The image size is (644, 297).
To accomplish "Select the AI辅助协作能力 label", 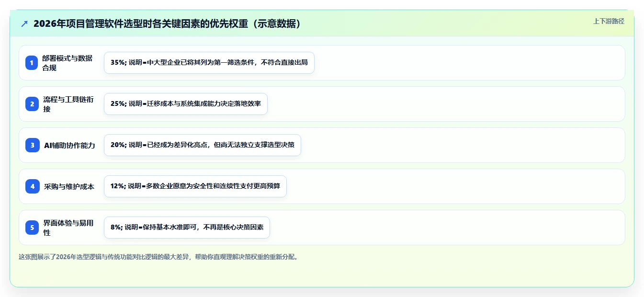I will tap(69, 145).
